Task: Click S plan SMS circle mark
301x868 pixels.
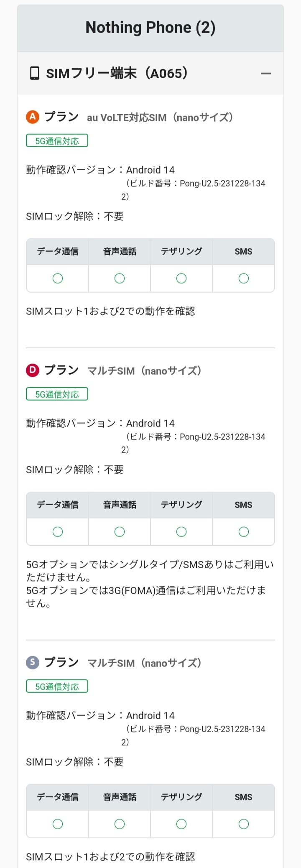Action: pos(244,824)
